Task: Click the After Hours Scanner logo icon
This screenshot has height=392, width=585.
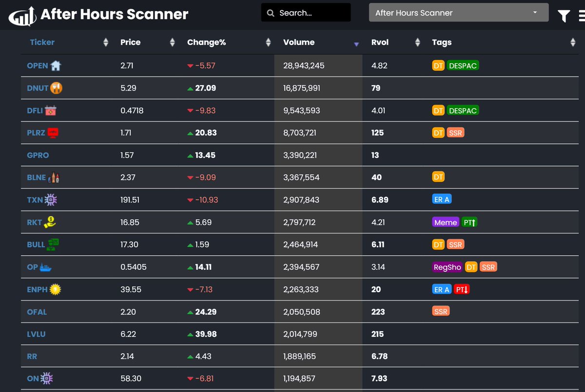Action: coord(23,16)
